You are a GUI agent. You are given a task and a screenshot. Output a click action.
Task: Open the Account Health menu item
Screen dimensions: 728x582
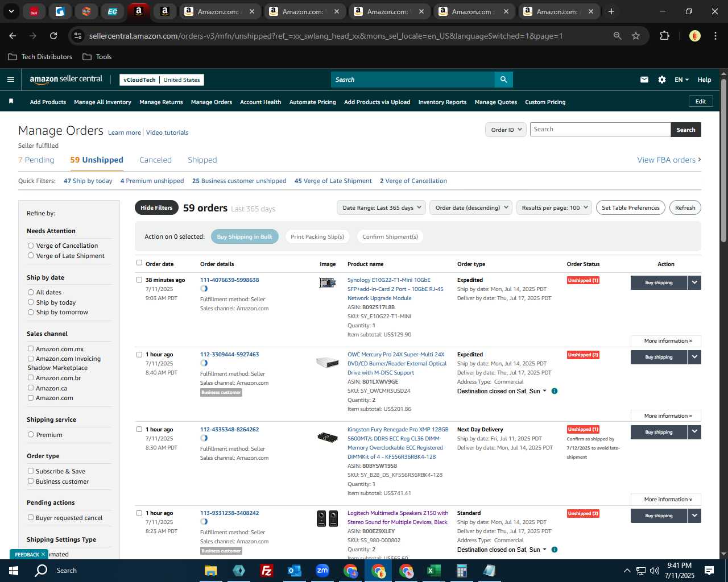[x=260, y=102]
